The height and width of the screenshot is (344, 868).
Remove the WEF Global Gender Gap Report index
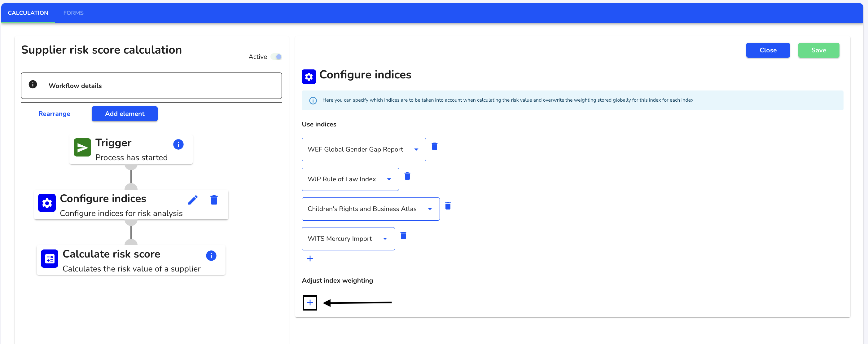[x=434, y=146]
